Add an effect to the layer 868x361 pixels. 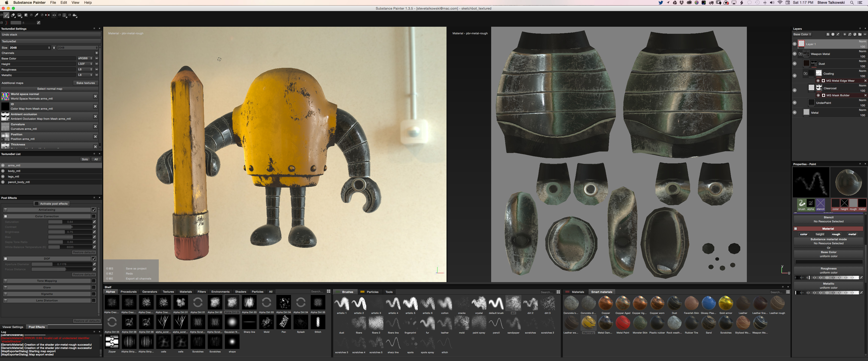pyautogui.click(x=828, y=34)
